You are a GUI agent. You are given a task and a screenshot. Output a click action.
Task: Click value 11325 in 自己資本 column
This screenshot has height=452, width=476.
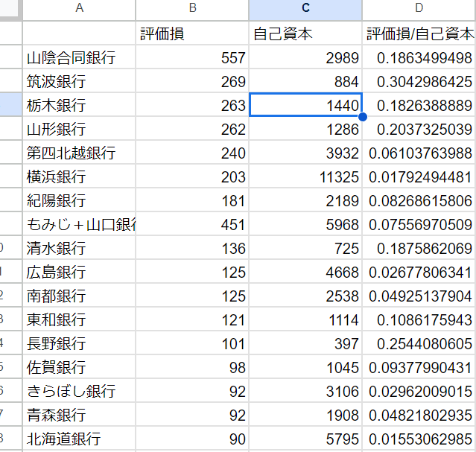coord(305,176)
